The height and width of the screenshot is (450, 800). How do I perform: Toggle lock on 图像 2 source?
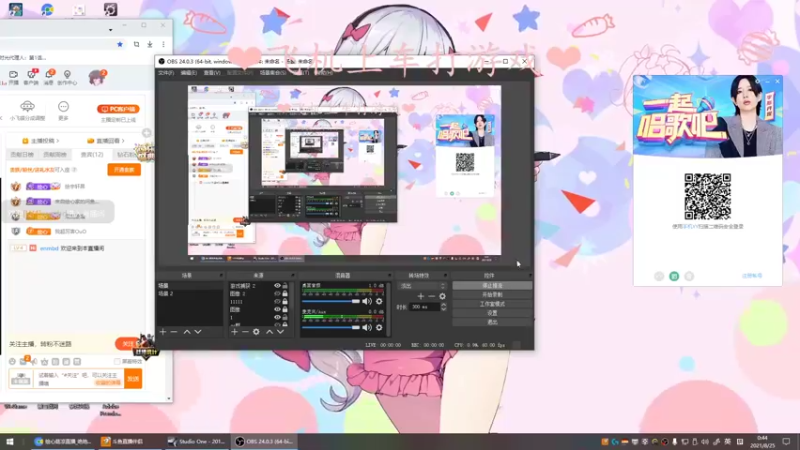[x=285, y=293]
